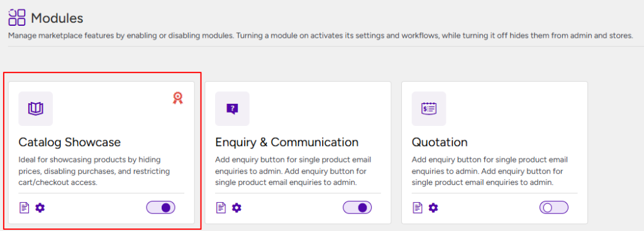Open Catalog Showcase settings gear
This screenshot has width=644, height=231.
click(x=40, y=208)
